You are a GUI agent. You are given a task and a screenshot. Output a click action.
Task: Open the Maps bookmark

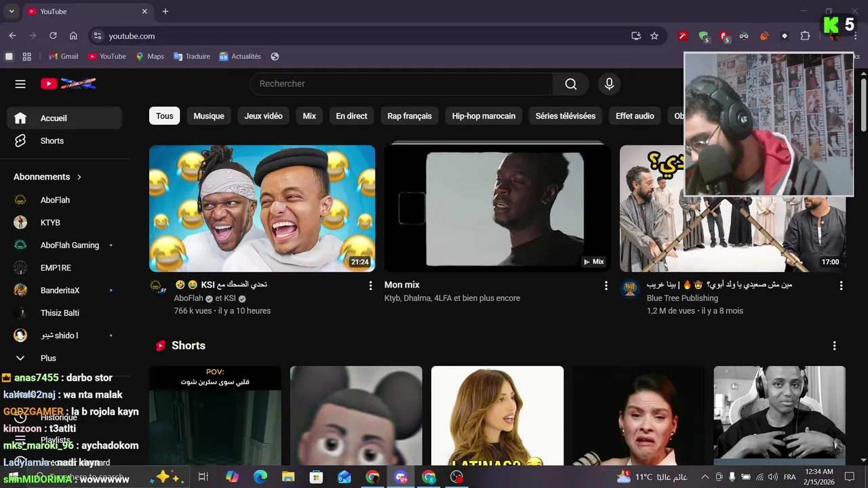(150, 56)
